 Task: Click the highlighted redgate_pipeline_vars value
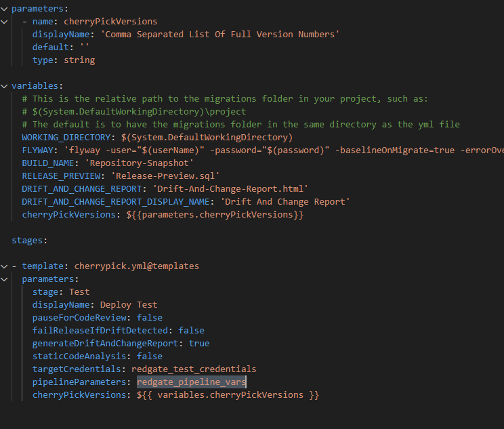pos(191,382)
